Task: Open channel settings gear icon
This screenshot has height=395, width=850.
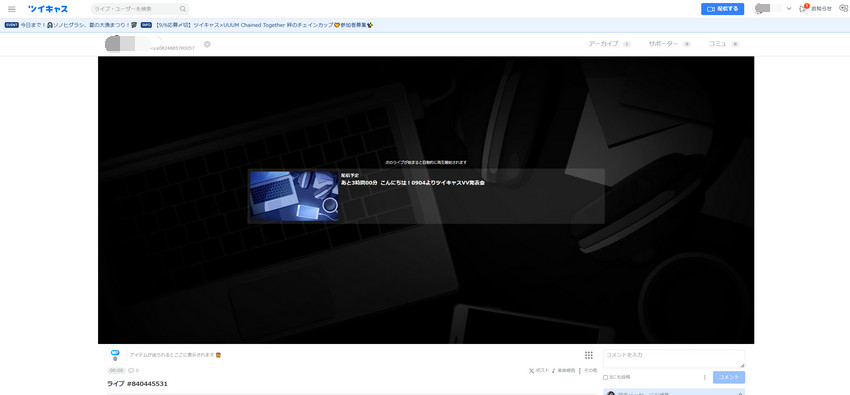Action: pos(207,44)
